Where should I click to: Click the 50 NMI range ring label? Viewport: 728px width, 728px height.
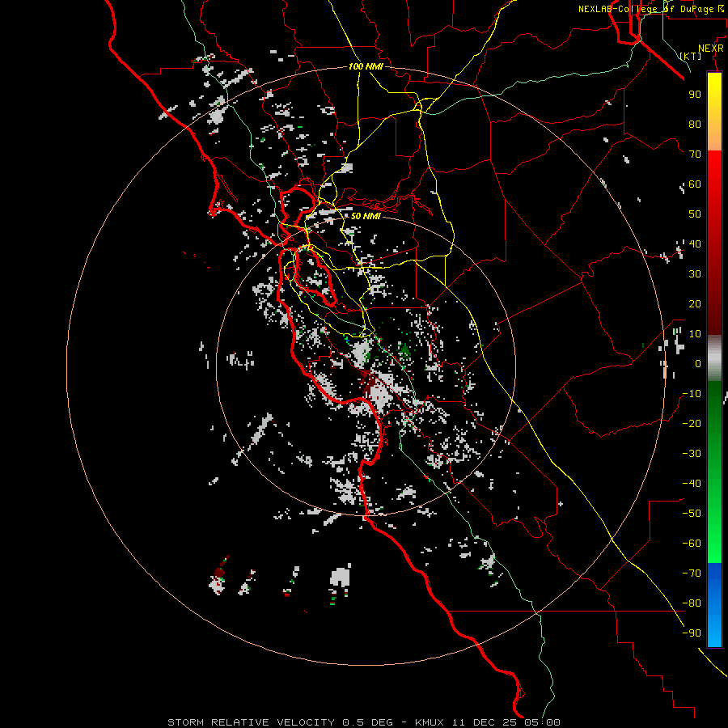[366, 216]
